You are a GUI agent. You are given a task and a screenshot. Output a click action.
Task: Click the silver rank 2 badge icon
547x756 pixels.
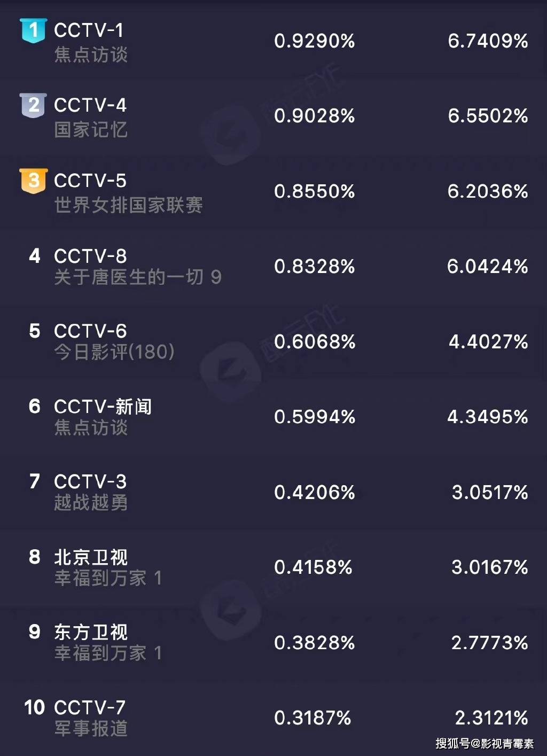[x=34, y=105]
